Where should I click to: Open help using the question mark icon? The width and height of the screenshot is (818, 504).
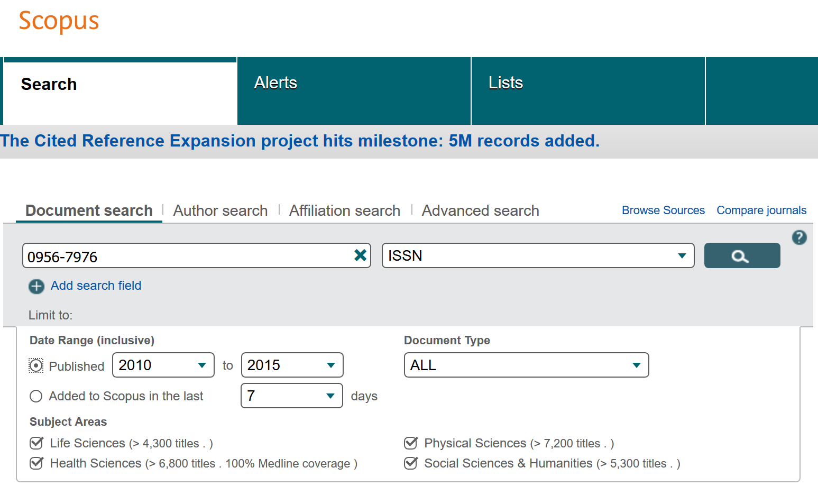799,237
